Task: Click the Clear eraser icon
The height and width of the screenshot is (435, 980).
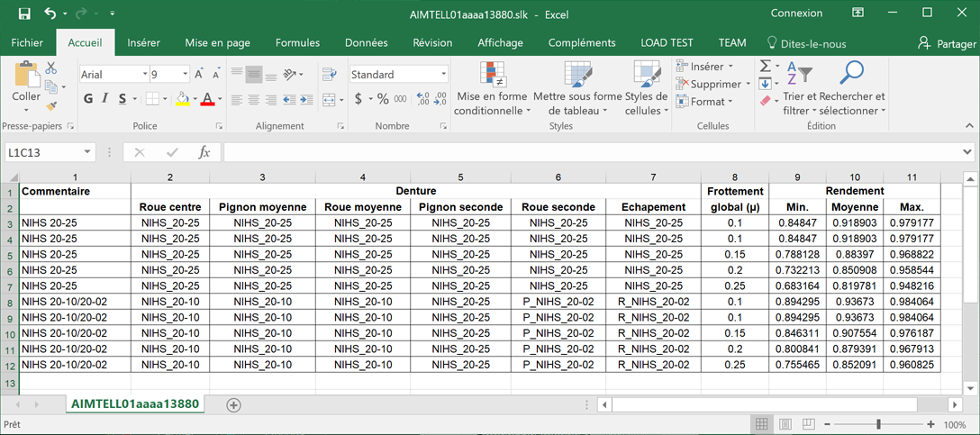Action: [x=766, y=101]
